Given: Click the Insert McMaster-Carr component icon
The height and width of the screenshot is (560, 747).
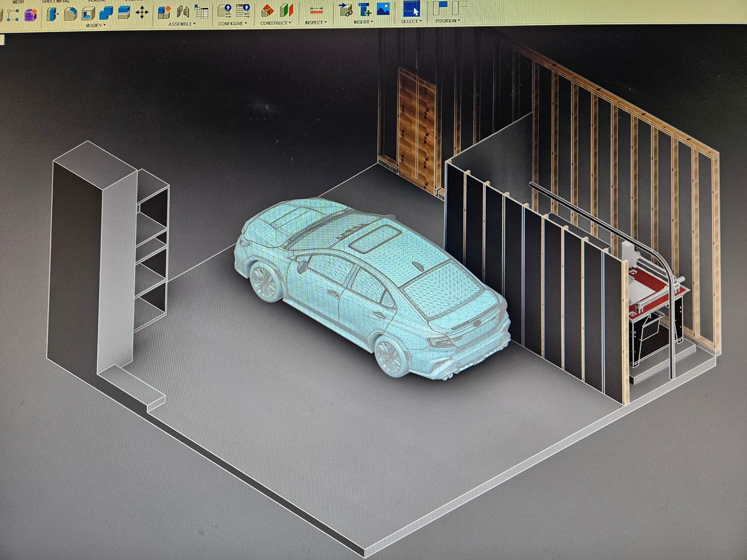Looking at the screenshot, I should click(365, 9).
